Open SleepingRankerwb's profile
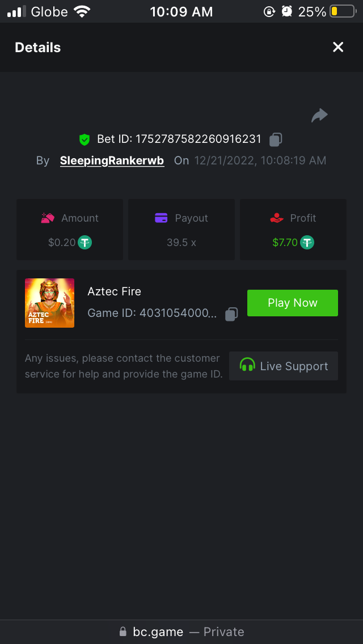 (x=112, y=160)
